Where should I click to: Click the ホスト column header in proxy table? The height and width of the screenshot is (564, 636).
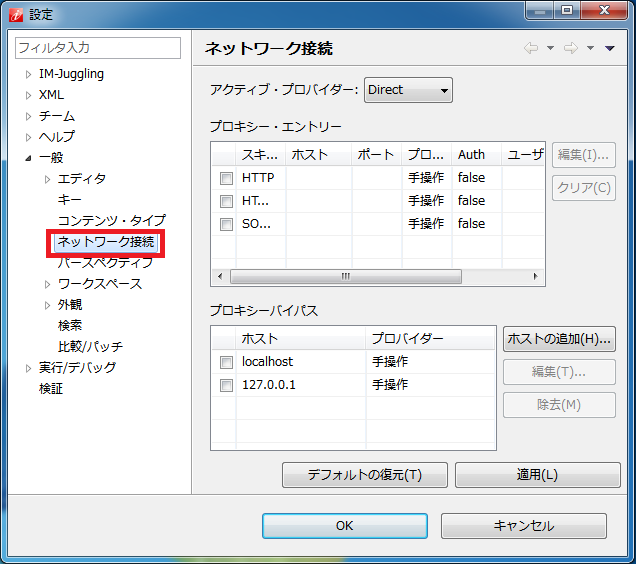[x=318, y=155]
